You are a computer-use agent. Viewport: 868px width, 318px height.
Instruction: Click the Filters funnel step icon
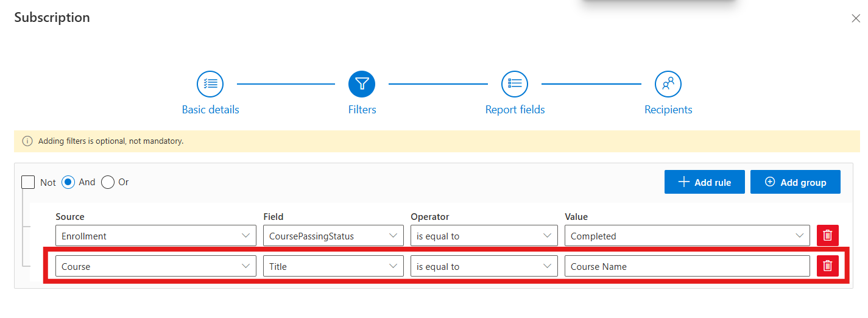coord(362,84)
